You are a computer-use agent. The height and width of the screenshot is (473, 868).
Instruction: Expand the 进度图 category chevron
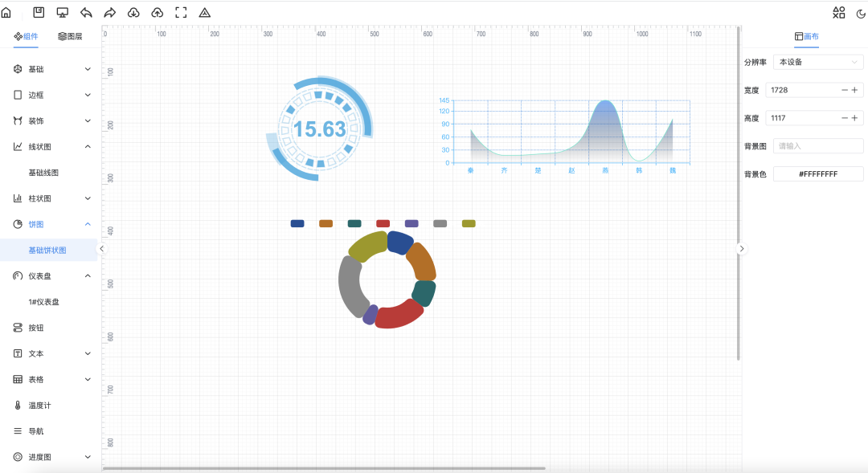point(88,457)
